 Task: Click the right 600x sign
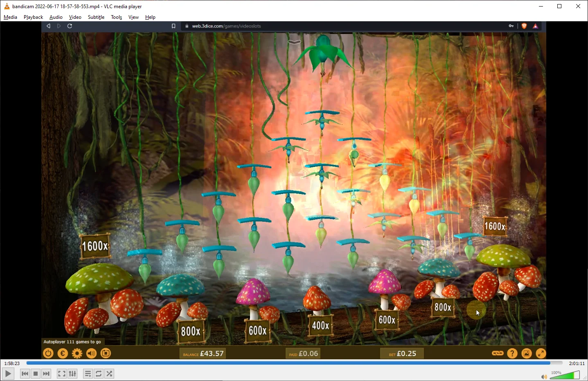387,320
